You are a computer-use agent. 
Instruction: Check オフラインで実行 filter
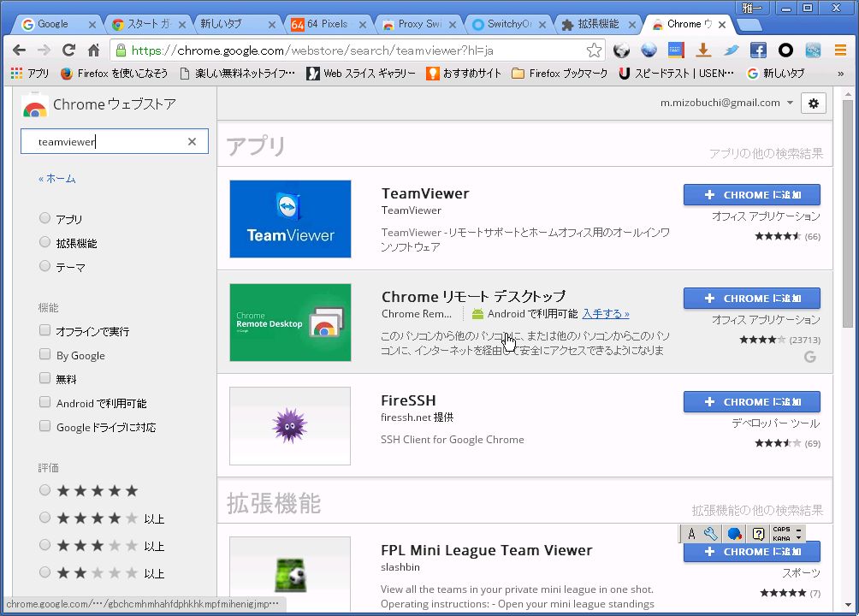pos(45,330)
